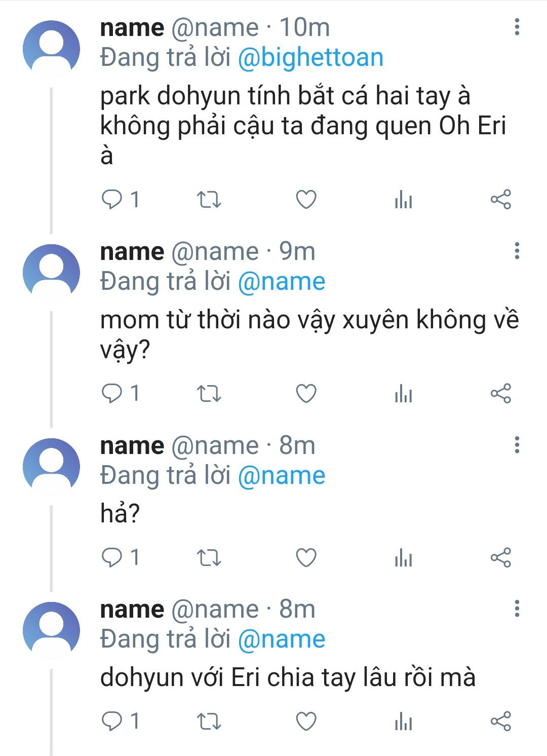Image resolution: width=547 pixels, height=756 pixels.
Task: Open avatar of the 'dohyun với Eri' tweet
Action: click(51, 630)
